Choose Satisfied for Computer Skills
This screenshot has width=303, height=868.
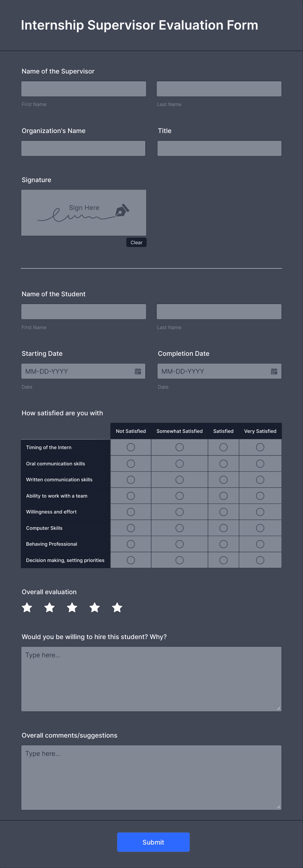[x=224, y=528]
